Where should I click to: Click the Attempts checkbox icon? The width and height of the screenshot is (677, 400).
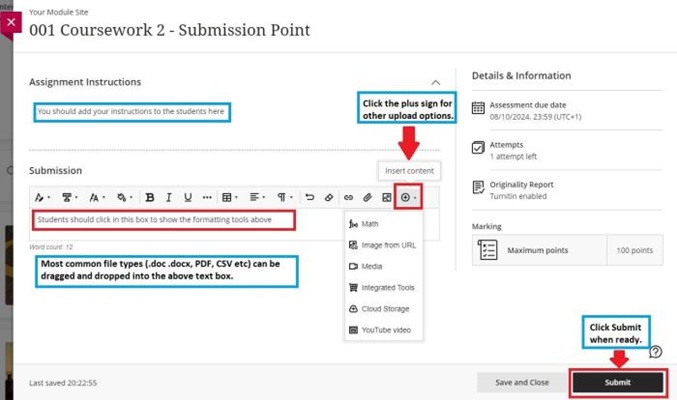pyautogui.click(x=478, y=148)
